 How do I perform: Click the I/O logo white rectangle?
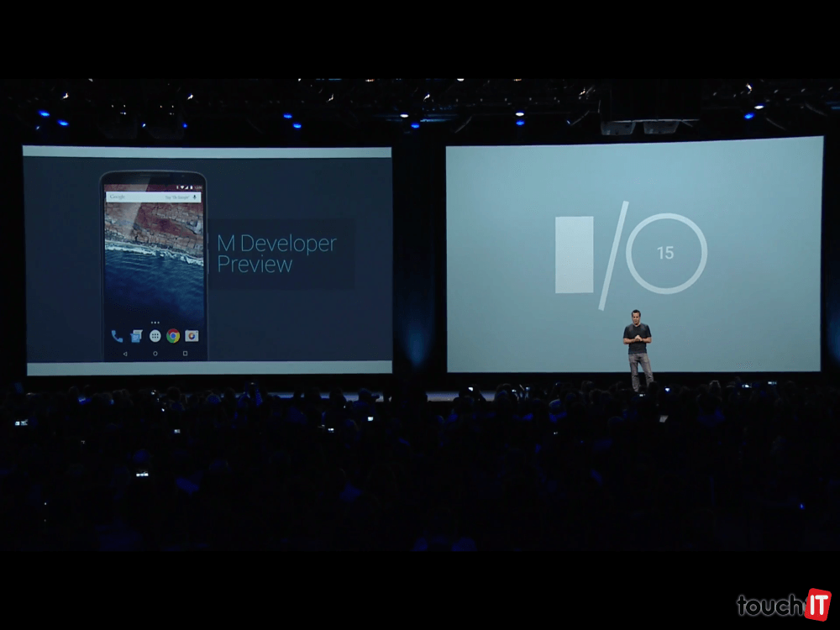[574, 255]
